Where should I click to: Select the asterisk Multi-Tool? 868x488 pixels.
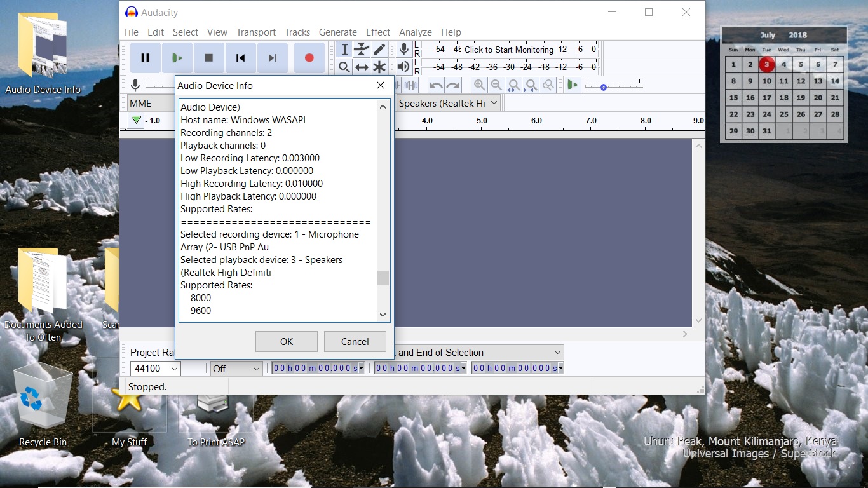[379, 67]
